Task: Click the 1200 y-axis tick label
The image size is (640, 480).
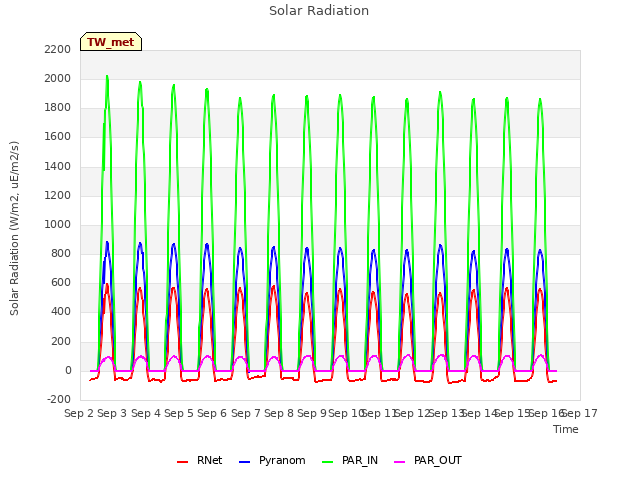Action: [x=58, y=196]
